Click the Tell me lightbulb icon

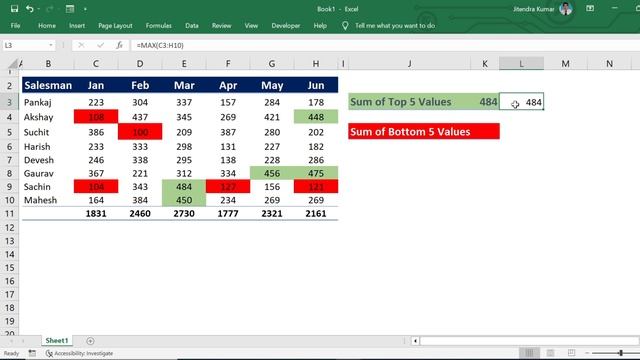pos(345,25)
